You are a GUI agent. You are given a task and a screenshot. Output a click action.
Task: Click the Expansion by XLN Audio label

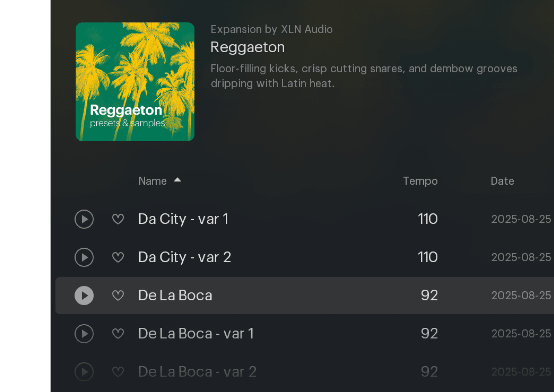(x=272, y=29)
